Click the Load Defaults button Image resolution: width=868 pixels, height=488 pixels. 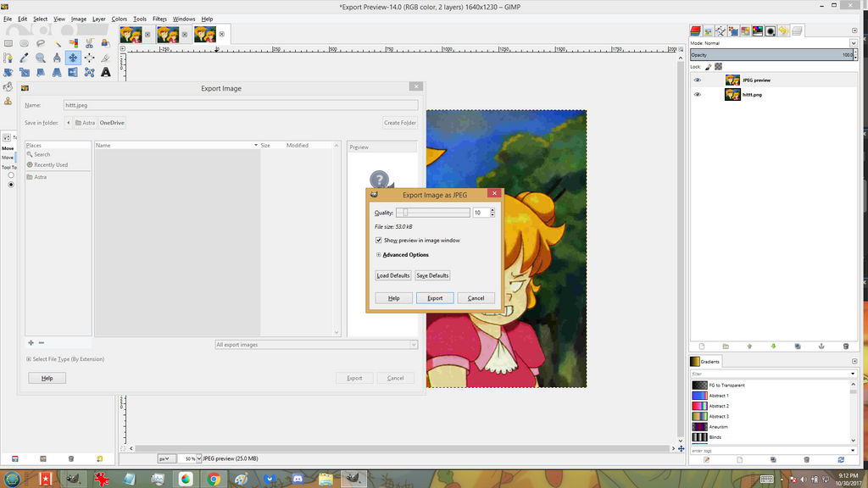click(x=393, y=275)
